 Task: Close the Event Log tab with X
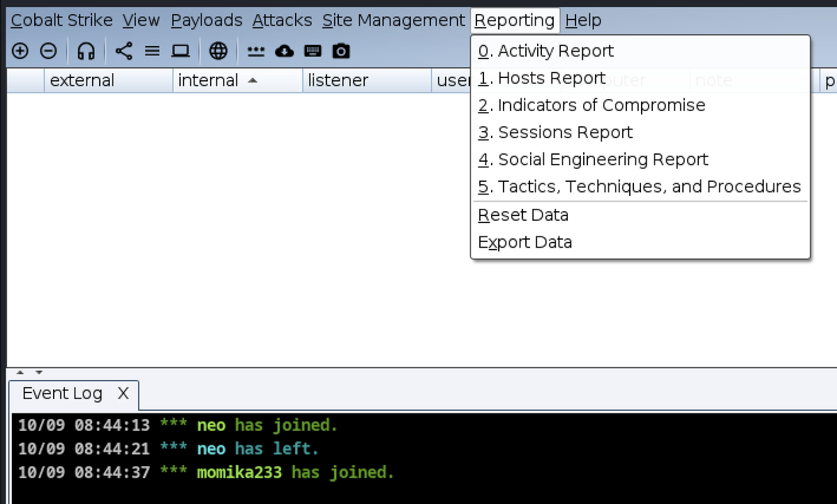click(x=123, y=394)
